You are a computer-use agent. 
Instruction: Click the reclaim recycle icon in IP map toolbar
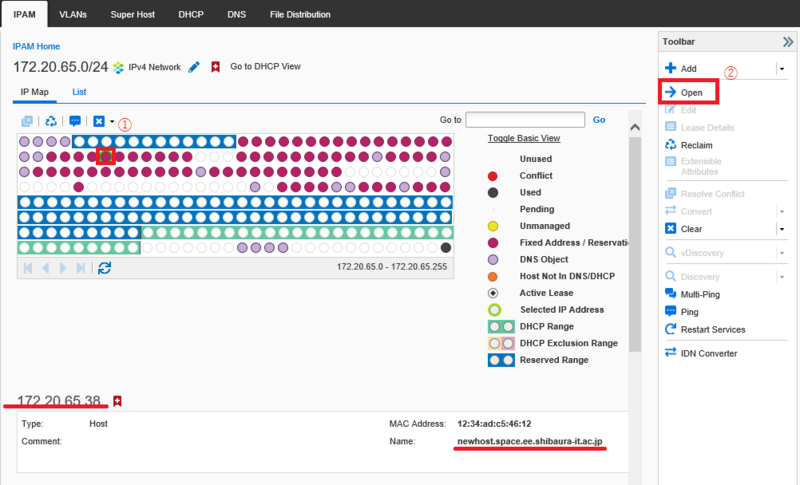coord(51,121)
